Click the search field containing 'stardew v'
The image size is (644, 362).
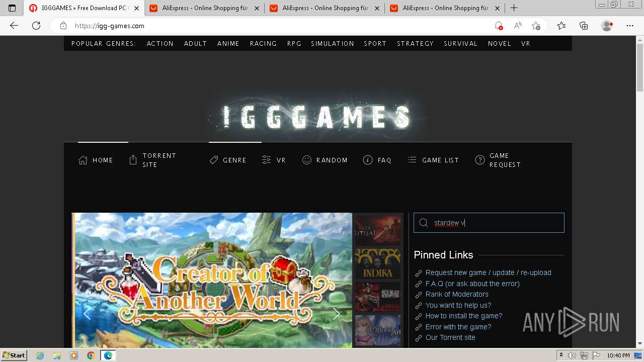point(489,223)
